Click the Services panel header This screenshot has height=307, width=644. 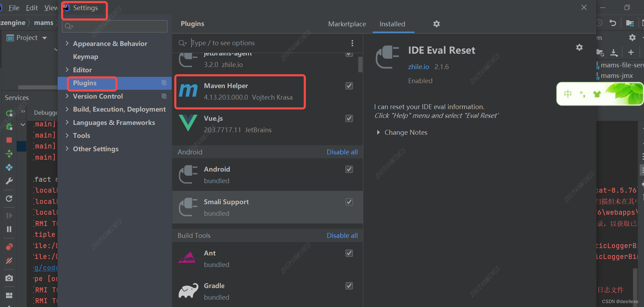(17, 98)
